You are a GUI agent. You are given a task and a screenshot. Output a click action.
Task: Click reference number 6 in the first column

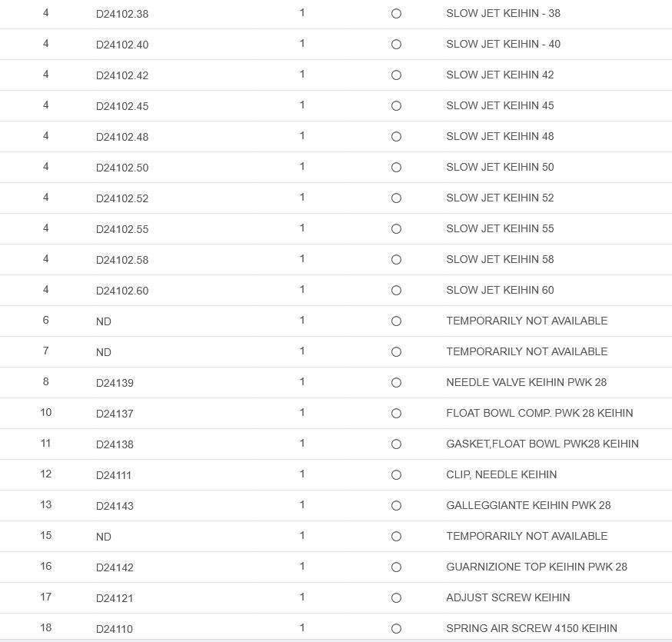(x=46, y=320)
